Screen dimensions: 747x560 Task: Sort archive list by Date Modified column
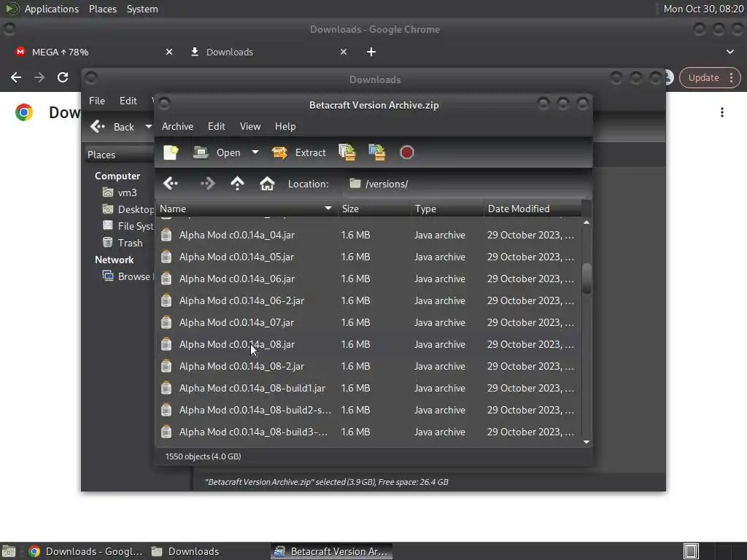click(533, 209)
